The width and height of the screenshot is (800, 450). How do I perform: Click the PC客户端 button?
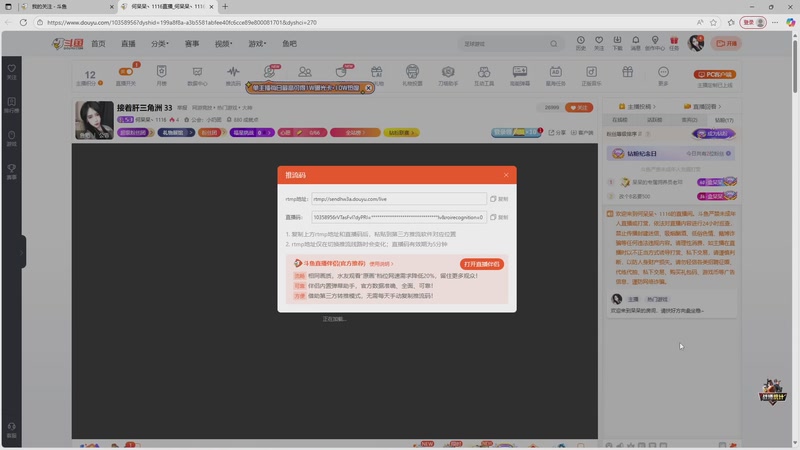tap(715, 74)
